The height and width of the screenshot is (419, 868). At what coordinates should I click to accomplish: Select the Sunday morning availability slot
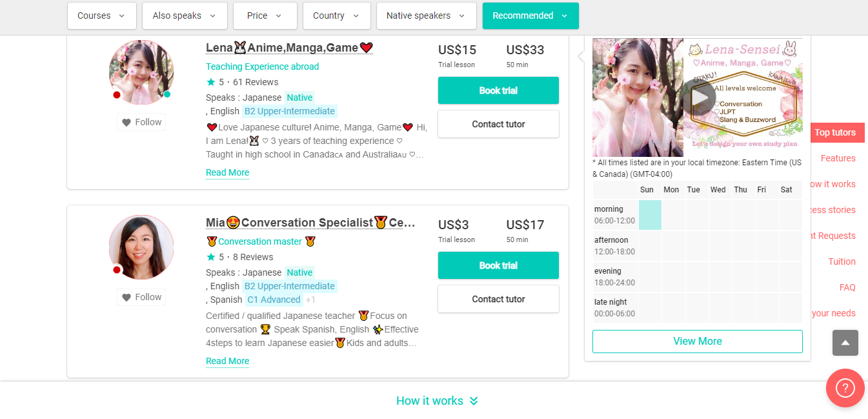click(x=650, y=215)
